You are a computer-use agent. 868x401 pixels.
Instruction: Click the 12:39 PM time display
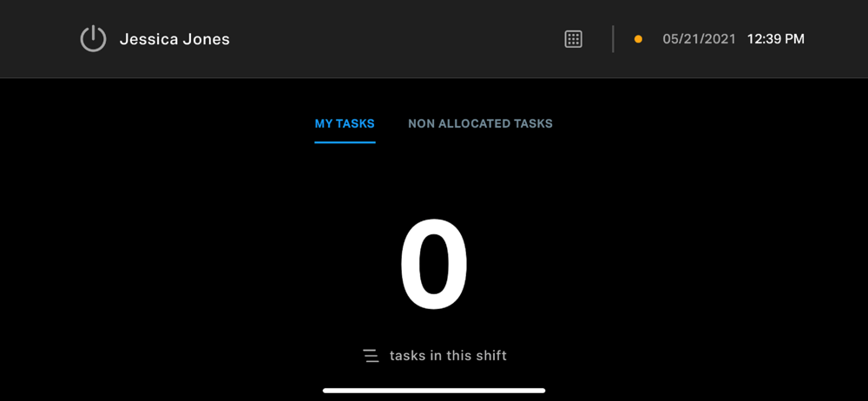coord(775,39)
